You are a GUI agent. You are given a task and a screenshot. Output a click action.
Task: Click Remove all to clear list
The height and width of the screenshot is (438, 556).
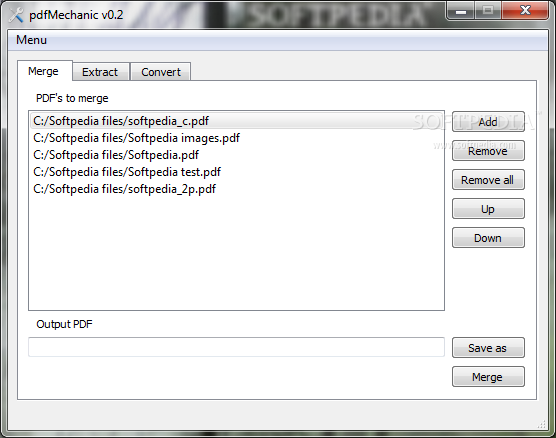coord(488,180)
